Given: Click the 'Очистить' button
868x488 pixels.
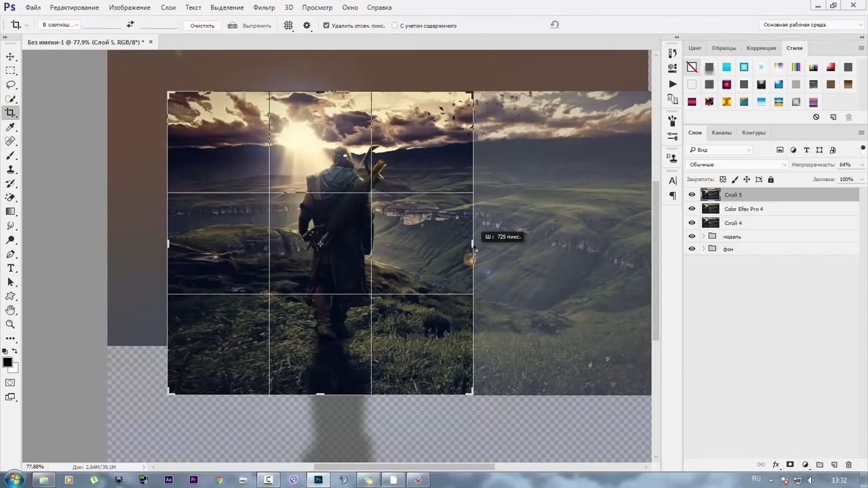Looking at the screenshot, I should pos(202,26).
